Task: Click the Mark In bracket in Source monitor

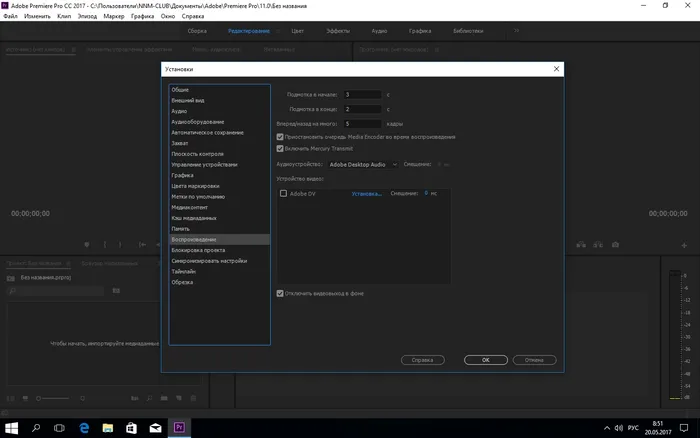Action: (x=105, y=245)
